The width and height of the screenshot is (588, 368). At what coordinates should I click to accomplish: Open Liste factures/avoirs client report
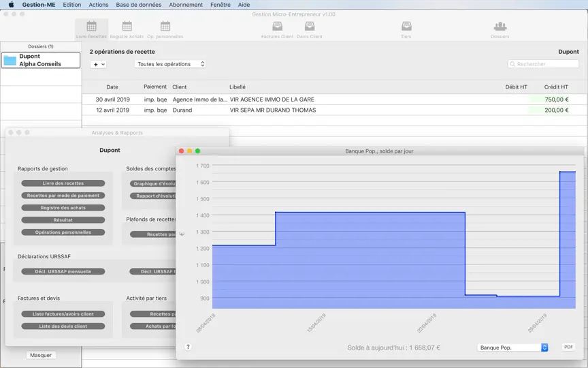[x=63, y=314]
